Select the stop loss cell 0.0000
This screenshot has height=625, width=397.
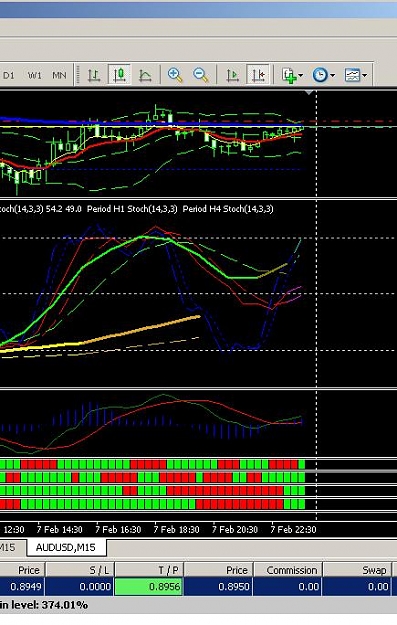(80, 586)
